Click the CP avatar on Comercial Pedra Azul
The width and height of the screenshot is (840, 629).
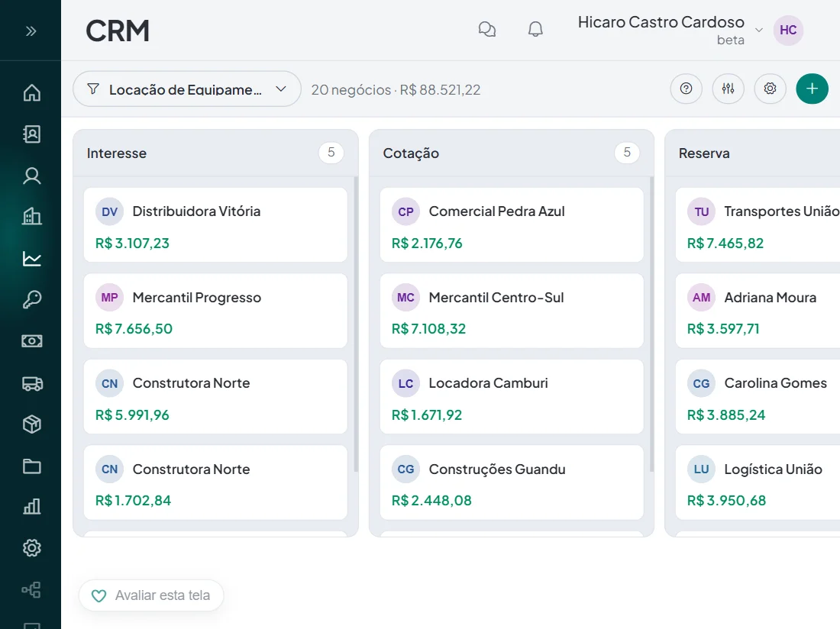(405, 211)
